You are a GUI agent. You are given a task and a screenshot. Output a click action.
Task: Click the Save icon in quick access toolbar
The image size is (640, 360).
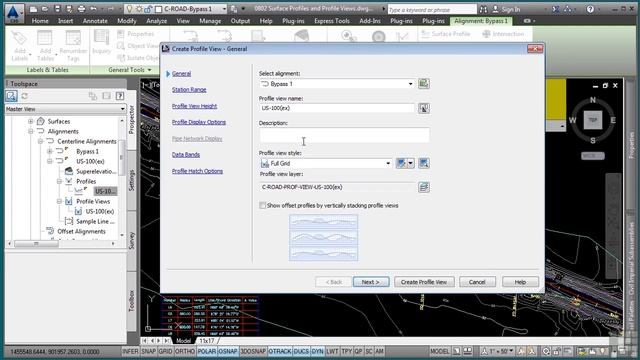[x=57, y=9]
